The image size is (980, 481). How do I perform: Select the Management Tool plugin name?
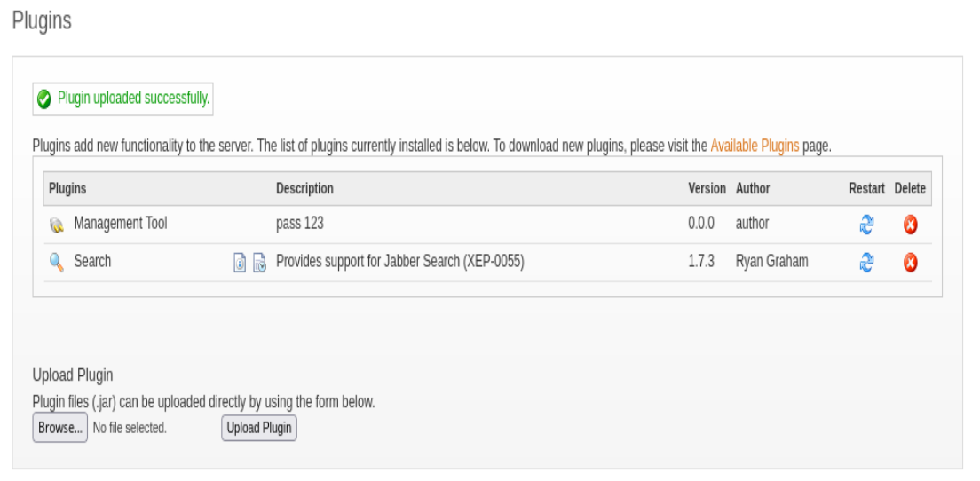(121, 224)
